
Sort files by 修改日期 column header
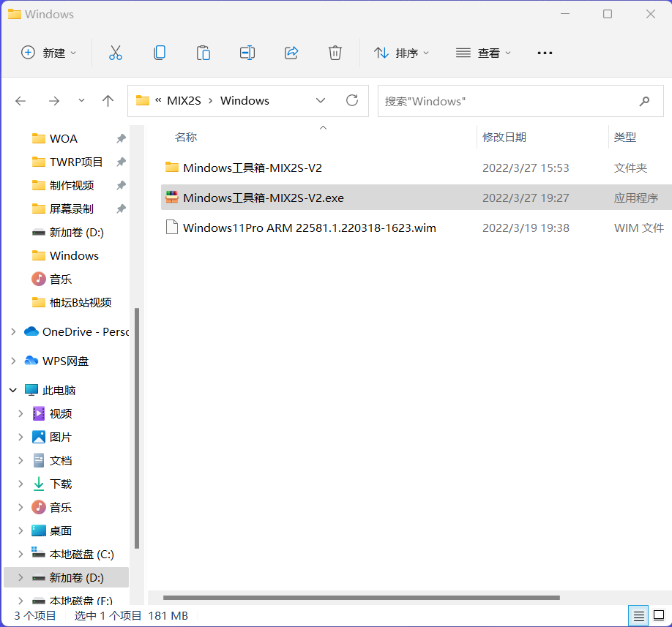pos(504,137)
